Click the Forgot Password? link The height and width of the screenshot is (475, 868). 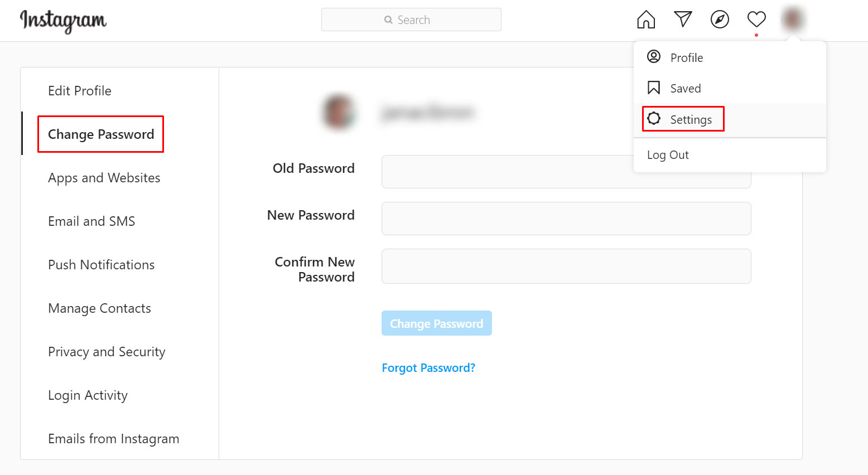pos(428,368)
